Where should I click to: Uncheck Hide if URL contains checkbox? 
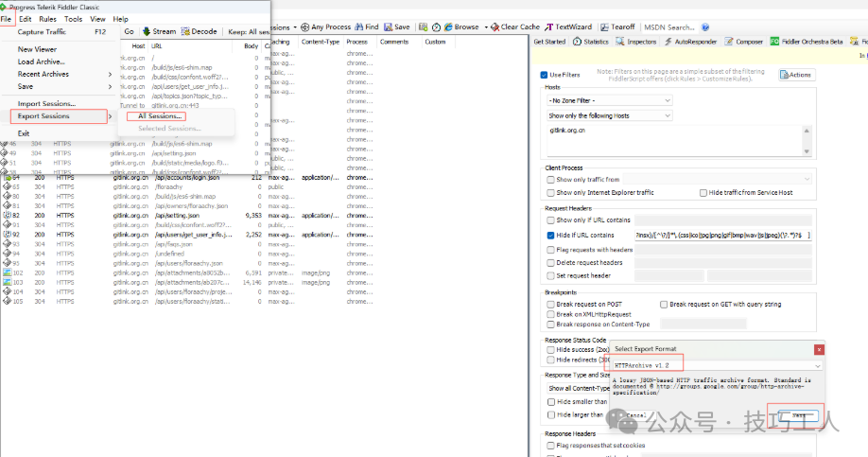550,235
